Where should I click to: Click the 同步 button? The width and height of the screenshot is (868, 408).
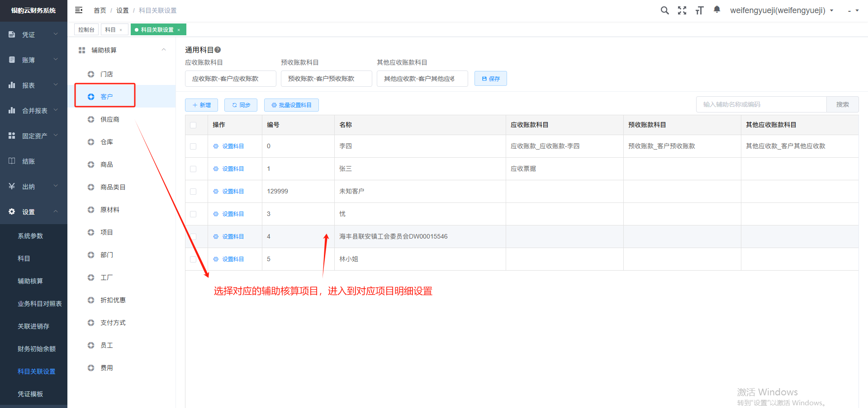point(241,105)
